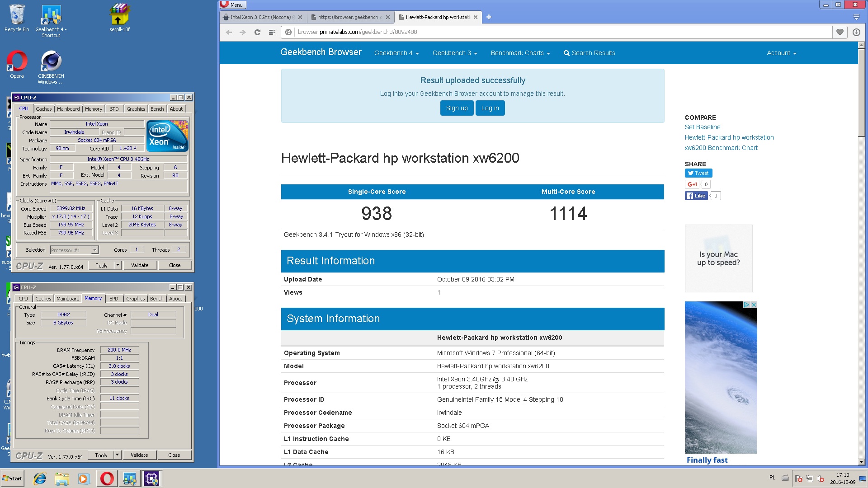Expand Tools dropdown arrow in upper CPU-Z

click(118, 265)
